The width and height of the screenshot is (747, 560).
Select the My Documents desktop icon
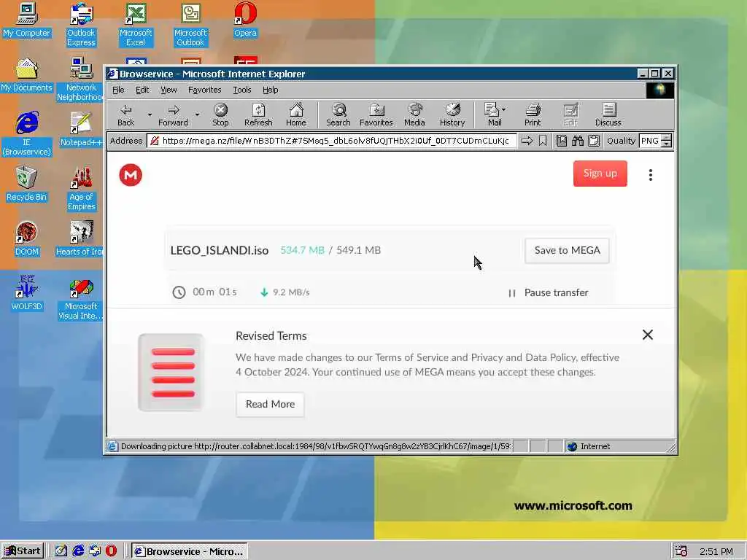coord(26,75)
